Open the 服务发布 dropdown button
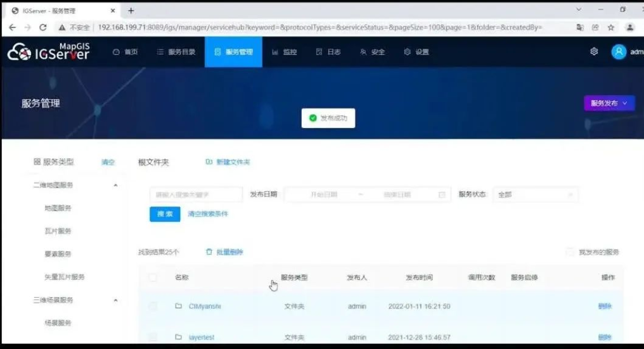Screen dimensions: 644x349 pos(609,103)
